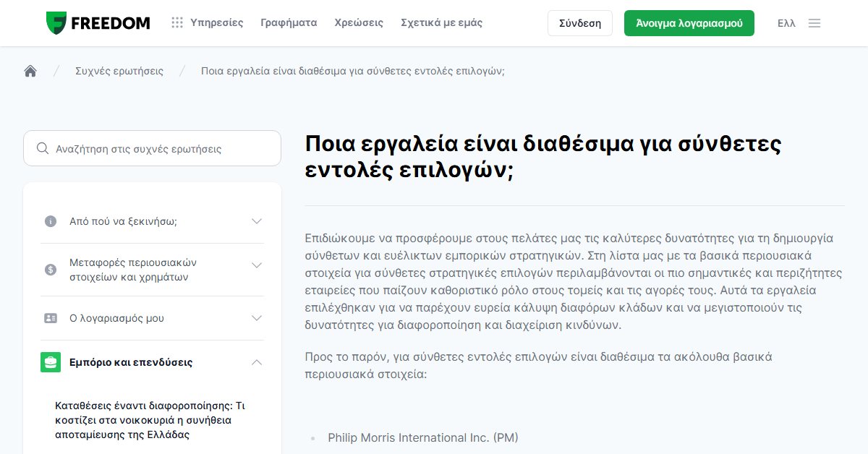Expand Μεταφορές περιουσιακών στοιχείων chevron
This screenshot has width=868, height=454.
coord(256,265)
